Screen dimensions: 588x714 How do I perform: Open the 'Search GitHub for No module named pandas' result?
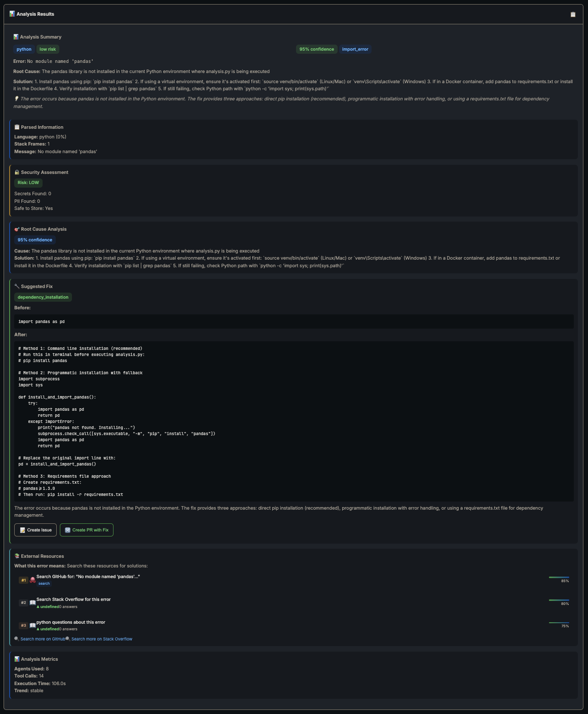(x=88, y=577)
